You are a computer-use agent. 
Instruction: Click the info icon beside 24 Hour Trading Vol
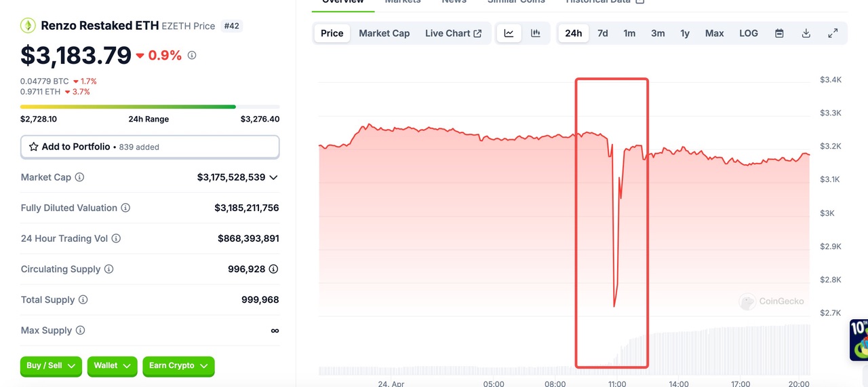pos(116,238)
